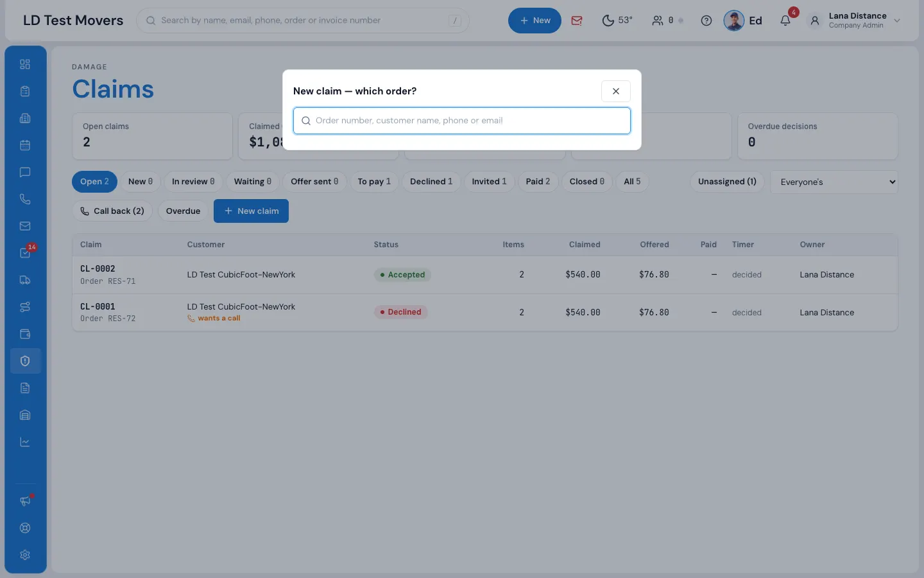
Task: Select the To pay 1 filter tab
Action: (374, 182)
